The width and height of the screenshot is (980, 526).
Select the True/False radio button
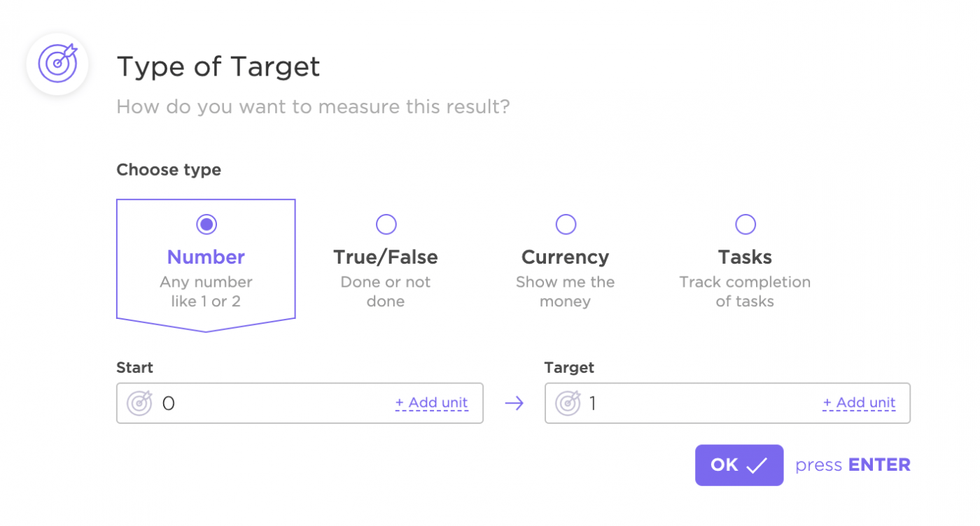[386, 225]
